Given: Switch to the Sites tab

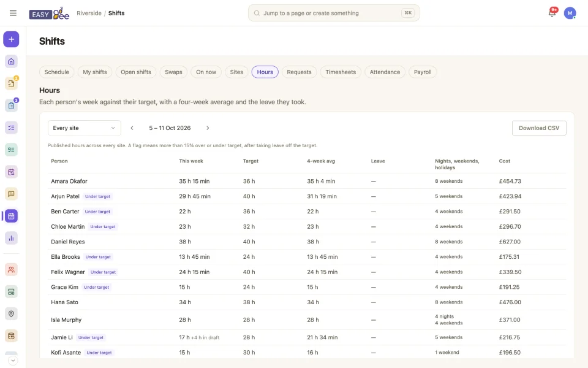Looking at the screenshot, I should [x=236, y=72].
